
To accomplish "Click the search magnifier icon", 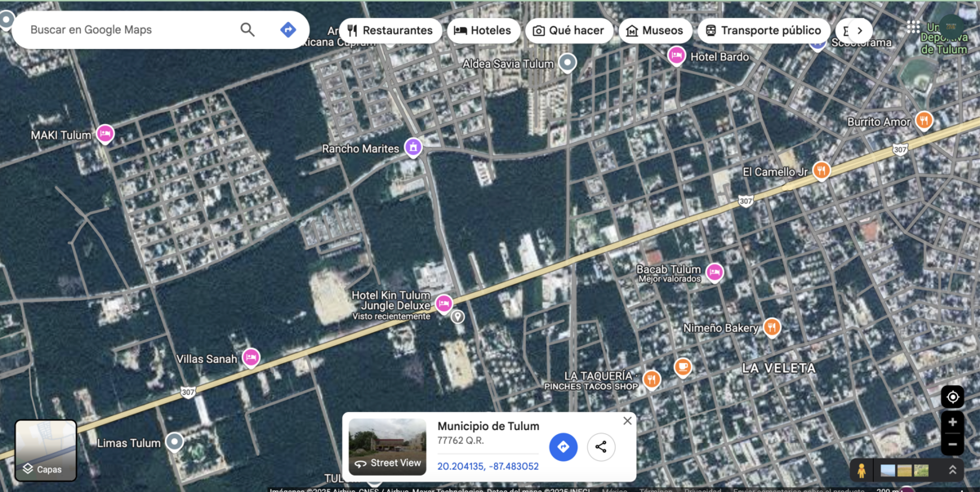I will [x=247, y=30].
